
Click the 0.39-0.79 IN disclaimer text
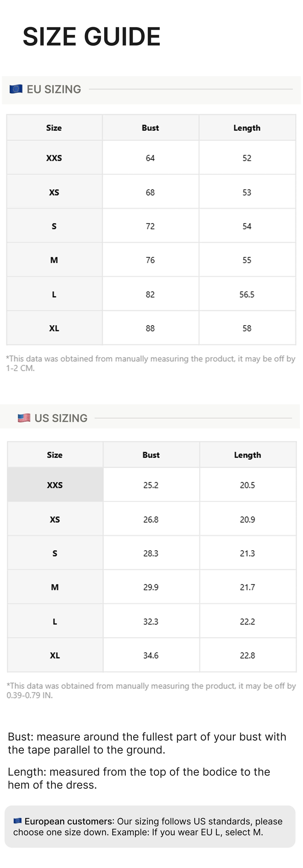click(x=151, y=690)
